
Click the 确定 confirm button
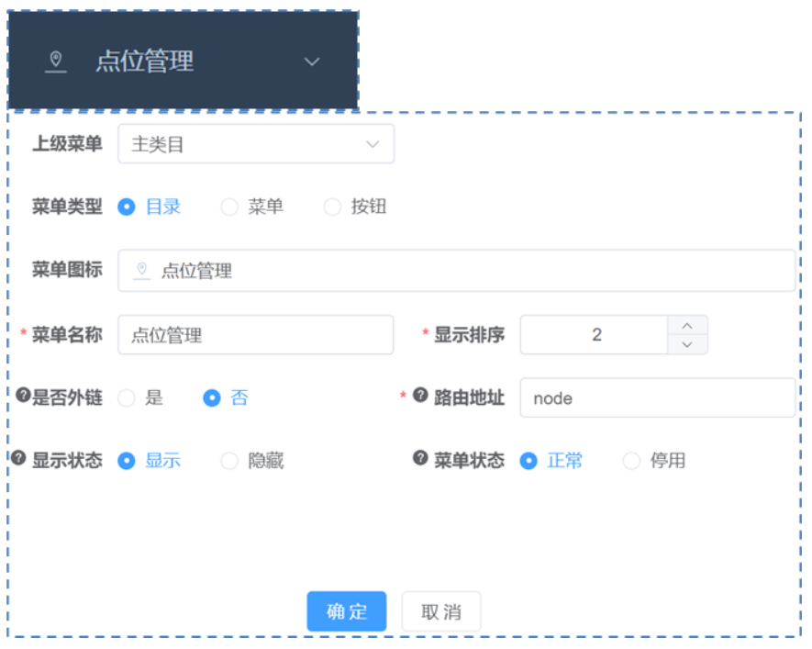pos(347,611)
